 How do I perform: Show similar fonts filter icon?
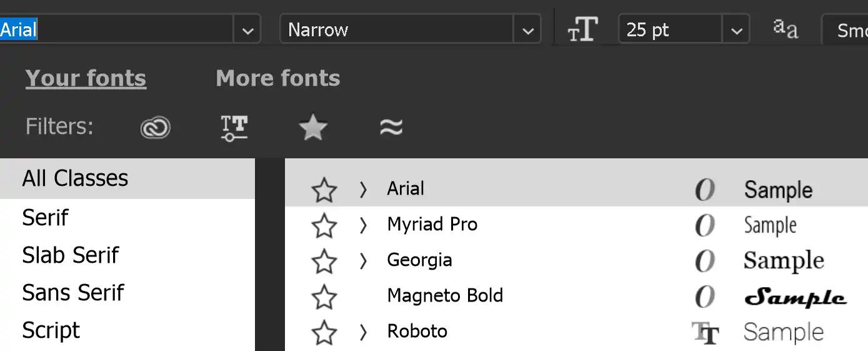[x=391, y=128]
